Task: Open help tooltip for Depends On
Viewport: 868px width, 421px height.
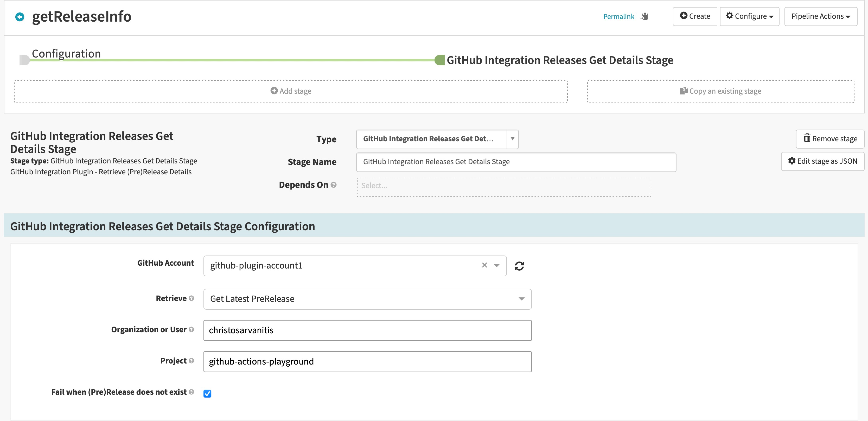Action: tap(334, 185)
